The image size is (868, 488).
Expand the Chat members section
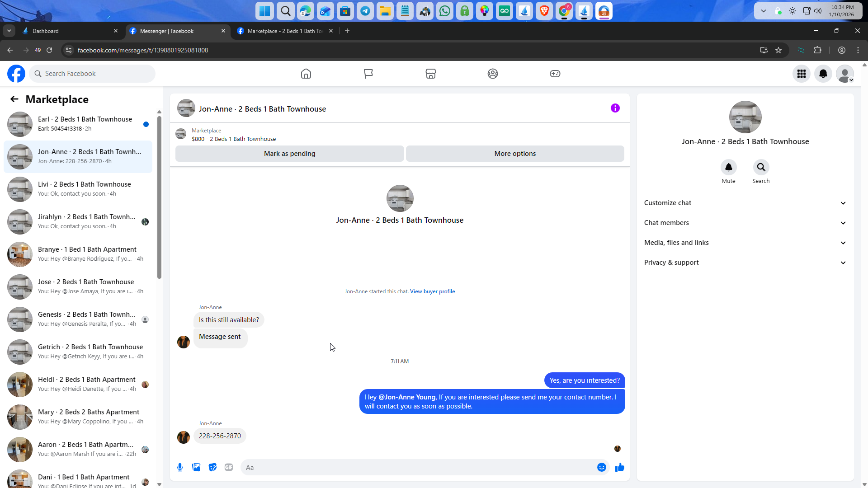click(x=745, y=223)
